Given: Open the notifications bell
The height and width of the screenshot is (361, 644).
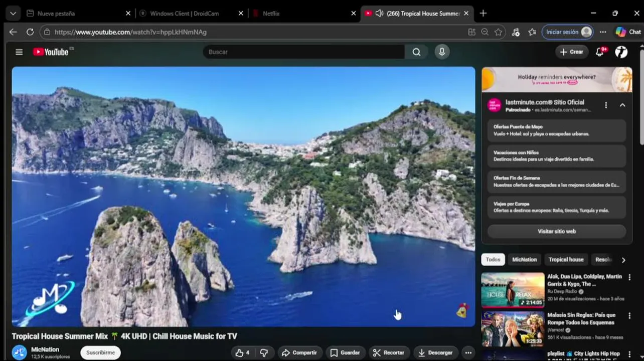Looking at the screenshot, I should point(600,52).
